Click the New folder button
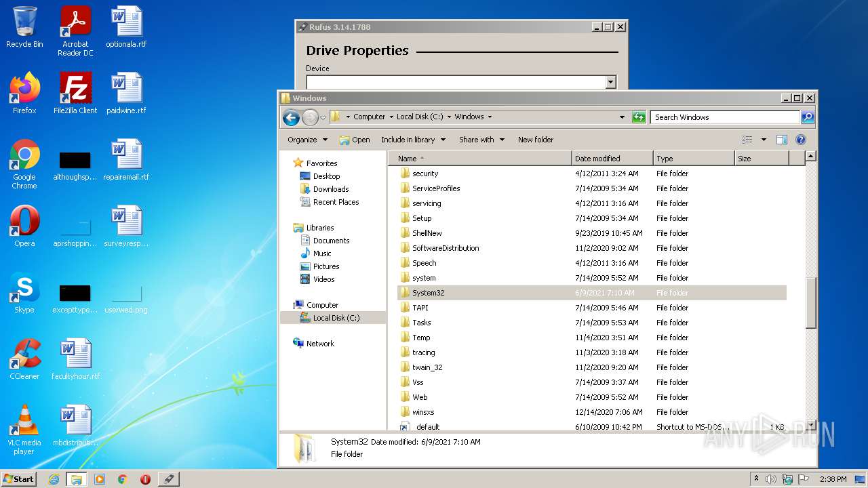 tap(536, 140)
